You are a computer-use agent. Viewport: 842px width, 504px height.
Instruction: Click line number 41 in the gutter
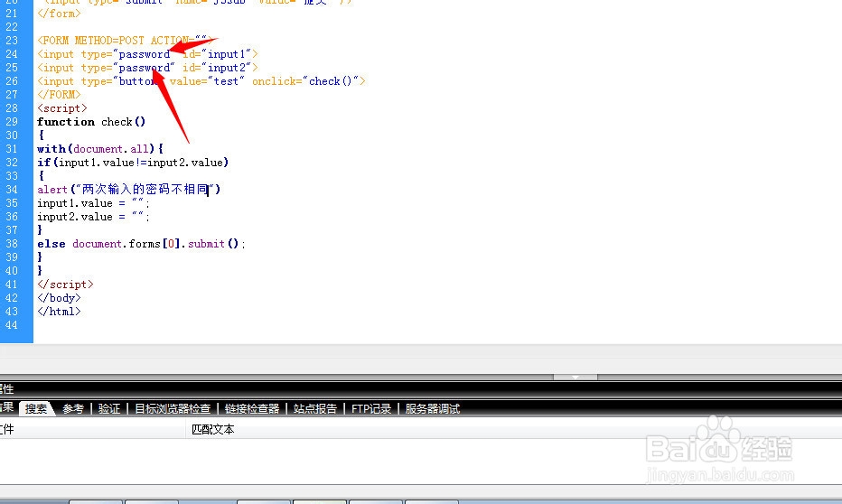point(12,284)
